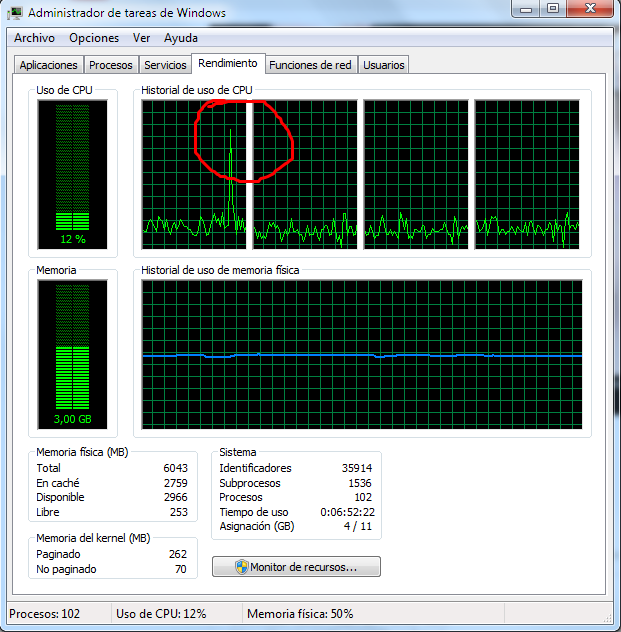Screen dimensions: 621x632
Task: Click the shield icon on Monitor de recursos
Action: coord(241,567)
